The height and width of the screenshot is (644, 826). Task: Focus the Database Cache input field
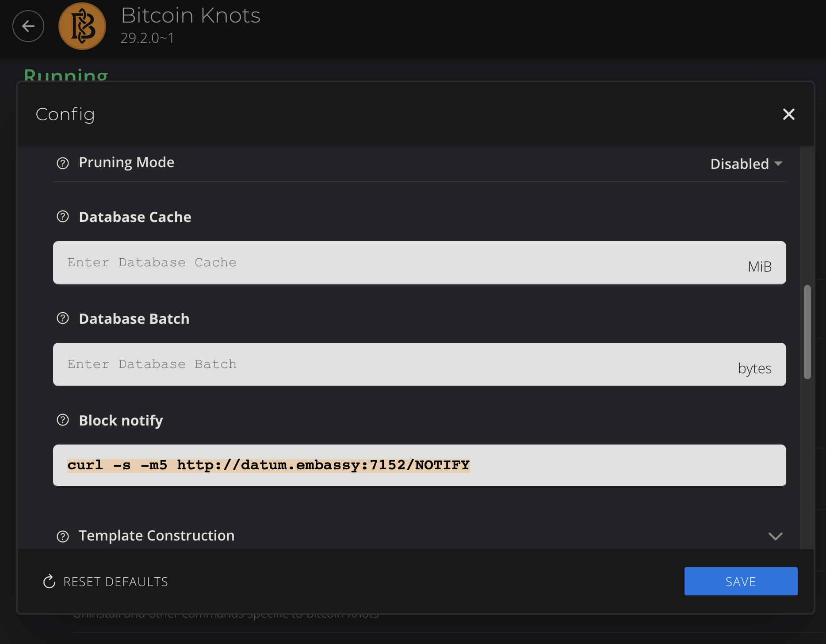(x=398, y=263)
